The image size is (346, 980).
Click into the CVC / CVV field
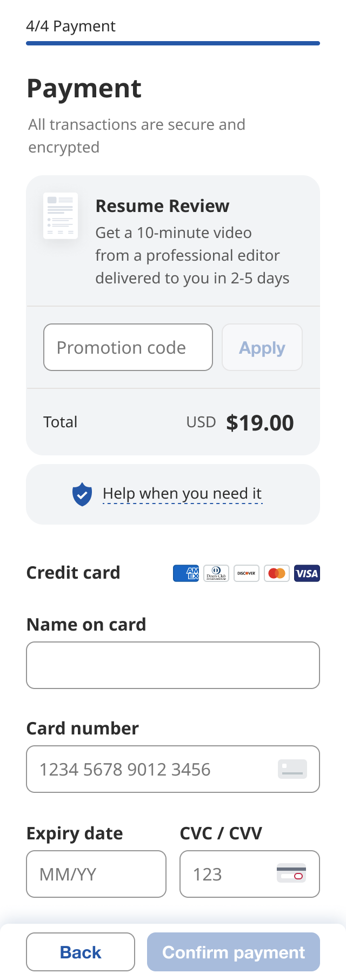(227, 874)
